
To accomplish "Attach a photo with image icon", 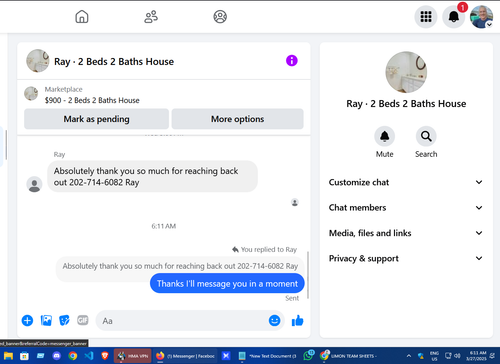I will [46, 321].
